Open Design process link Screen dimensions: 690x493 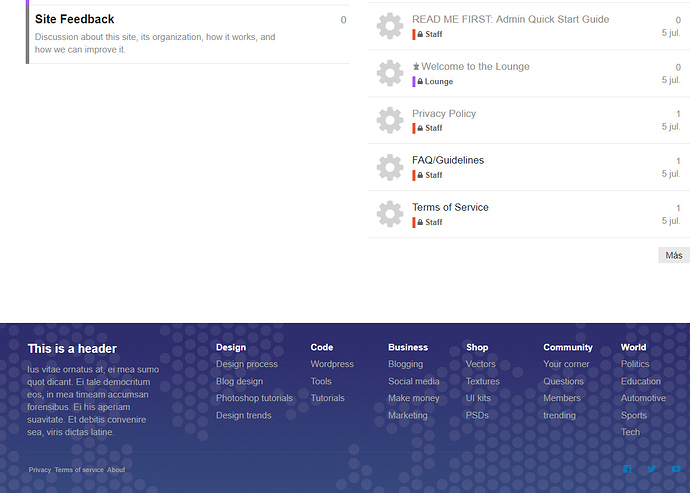pyautogui.click(x=247, y=364)
